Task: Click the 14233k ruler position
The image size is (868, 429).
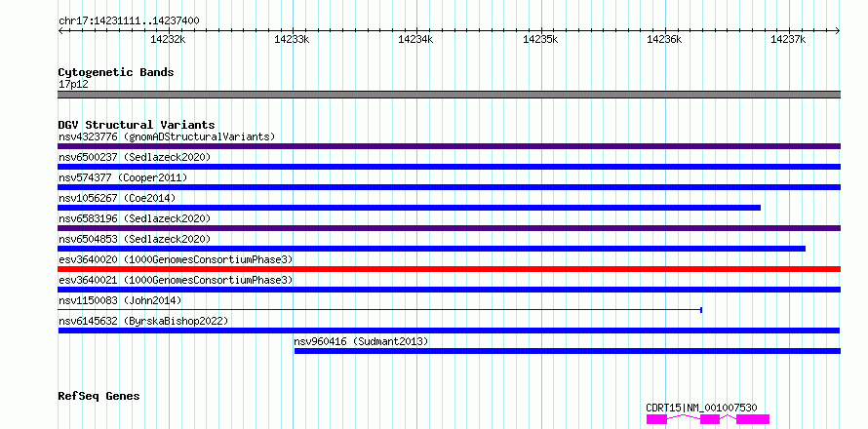Action: pyautogui.click(x=292, y=39)
